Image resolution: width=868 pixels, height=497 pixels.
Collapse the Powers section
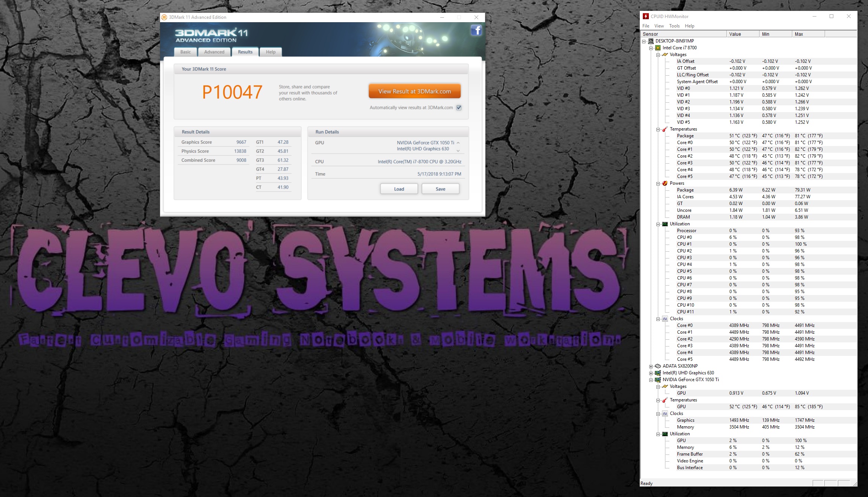tap(658, 184)
